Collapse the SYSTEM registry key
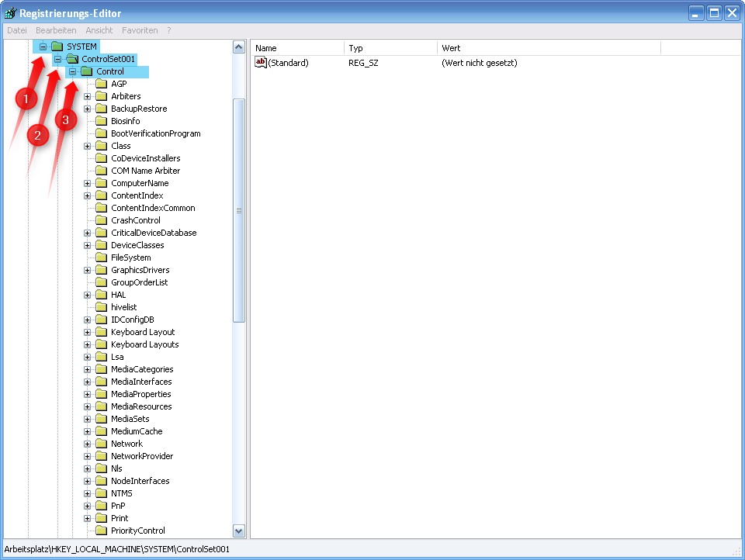 coord(43,46)
